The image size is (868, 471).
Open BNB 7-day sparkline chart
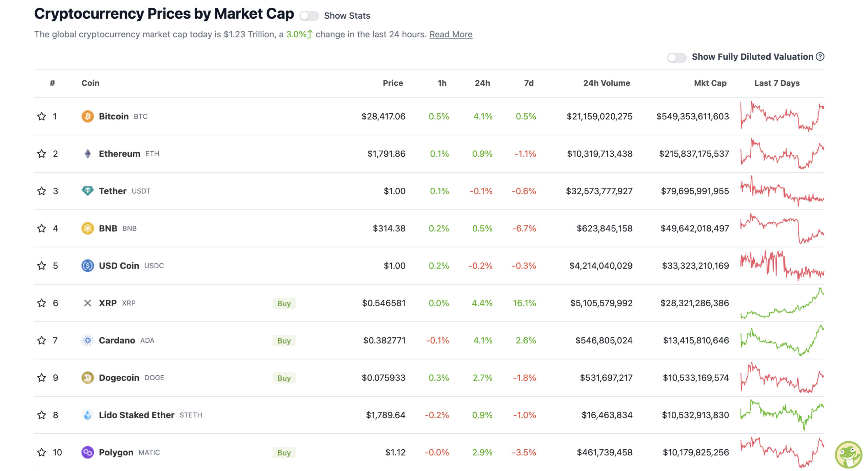(782, 228)
